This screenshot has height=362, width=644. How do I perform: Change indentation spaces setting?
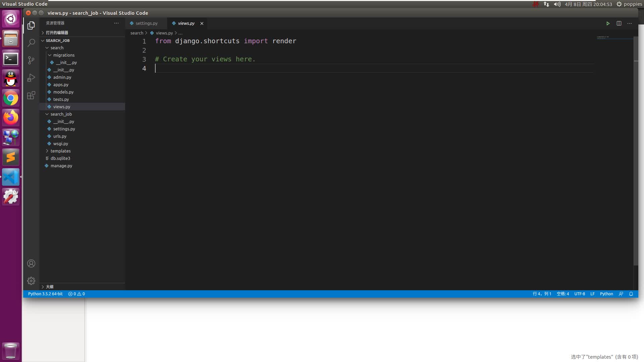pyautogui.click(x=563, y=294)
